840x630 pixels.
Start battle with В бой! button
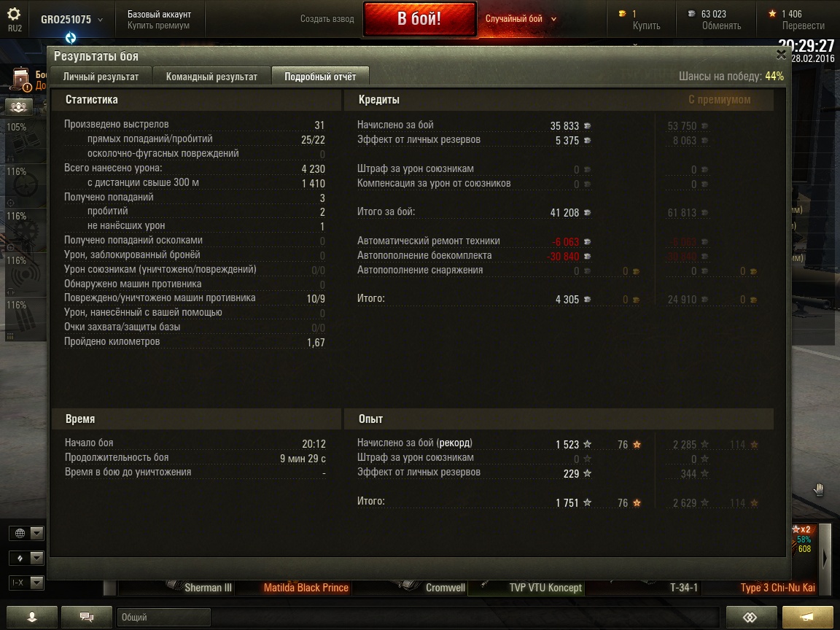[x=419, y=19]
